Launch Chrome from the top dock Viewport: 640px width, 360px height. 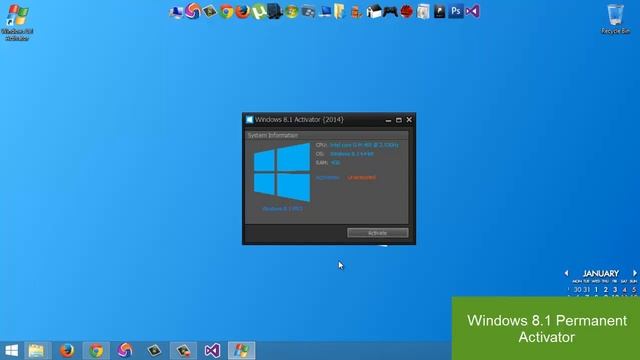[x=226, y=11]
